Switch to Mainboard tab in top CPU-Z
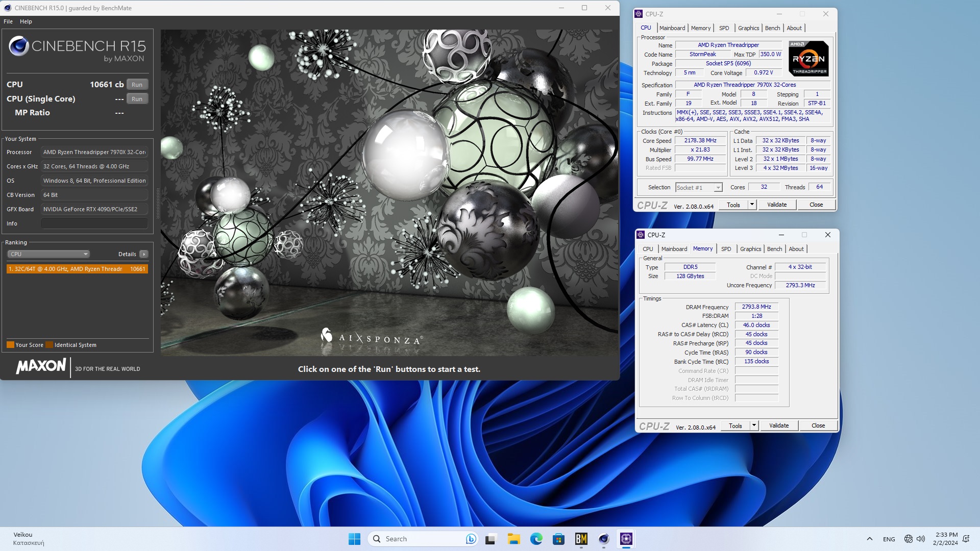This screenshot has width=980, height=551. pyautogui.click(x=672, y=28)
